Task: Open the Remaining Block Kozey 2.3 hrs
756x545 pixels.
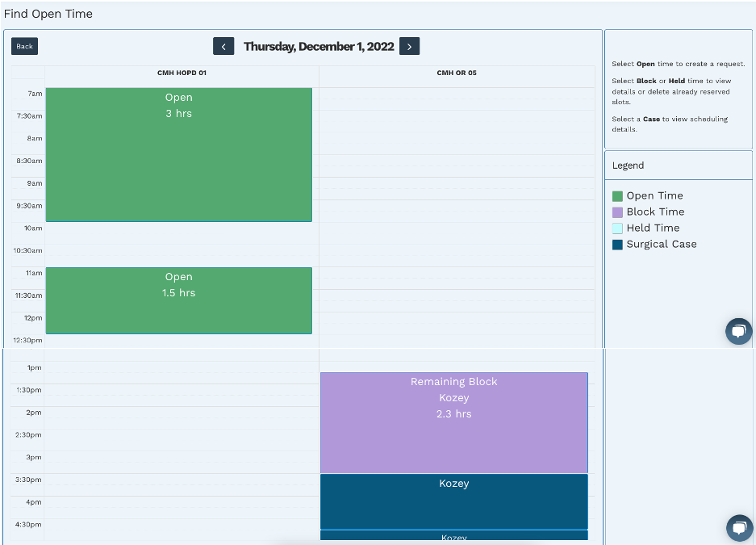Action: [x=454, y=422]
